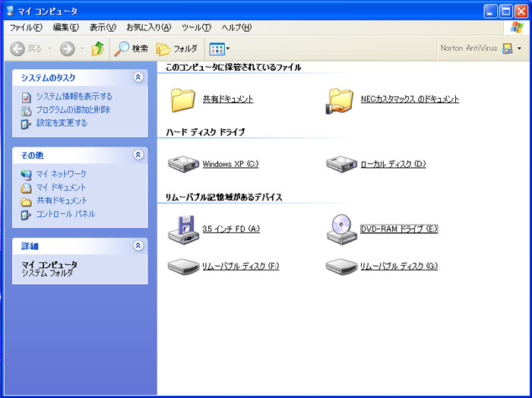Collapse the 詳細 panel
This screenshot has height=398, width=532.
tap(138, 246)
